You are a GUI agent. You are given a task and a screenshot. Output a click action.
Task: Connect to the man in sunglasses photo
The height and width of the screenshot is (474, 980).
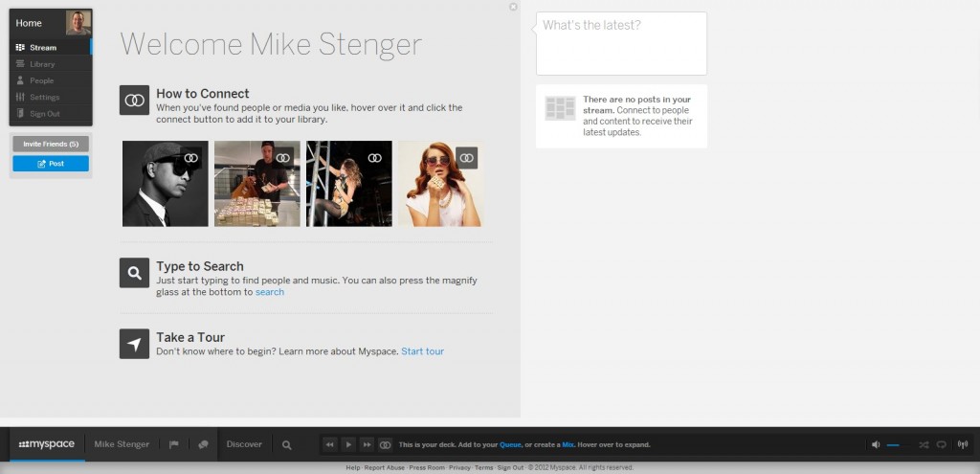pos(191,158)
